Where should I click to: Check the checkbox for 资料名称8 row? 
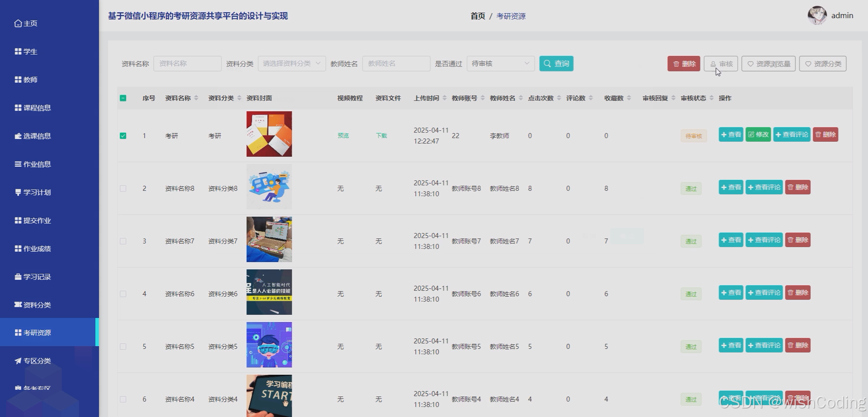123,188
